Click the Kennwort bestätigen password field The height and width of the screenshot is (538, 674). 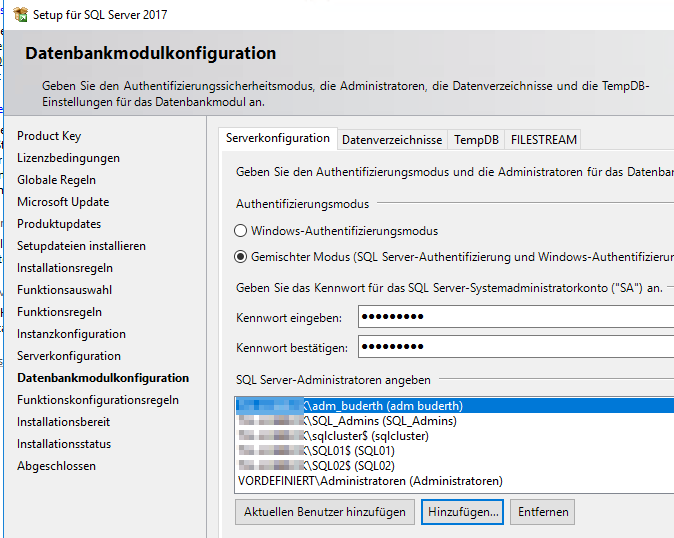coord(516,347)
